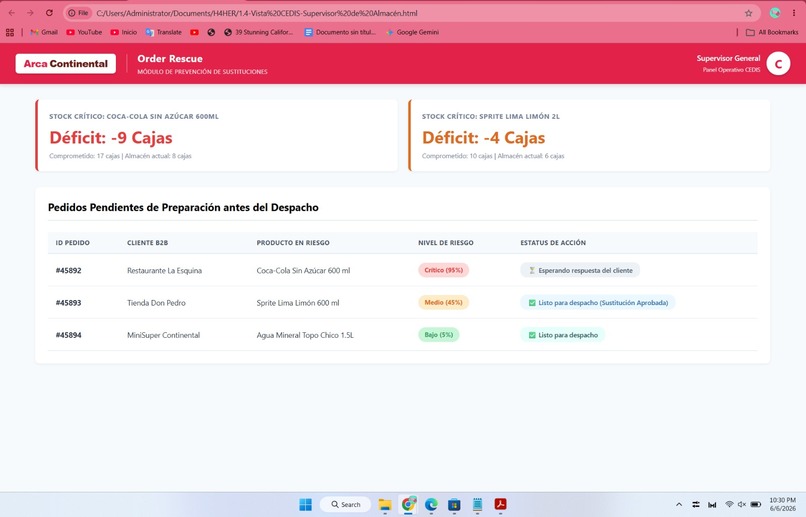Click Agua Mineral Topo Chico 1.5L cell
The height and width of the screenshot is (517, 806).
click(x=305, y=335)
